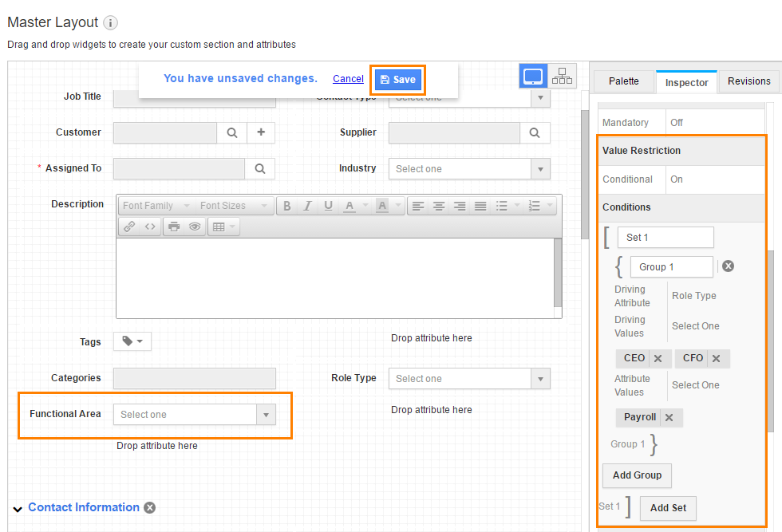Open the Revisions tab

pos(748,81)
